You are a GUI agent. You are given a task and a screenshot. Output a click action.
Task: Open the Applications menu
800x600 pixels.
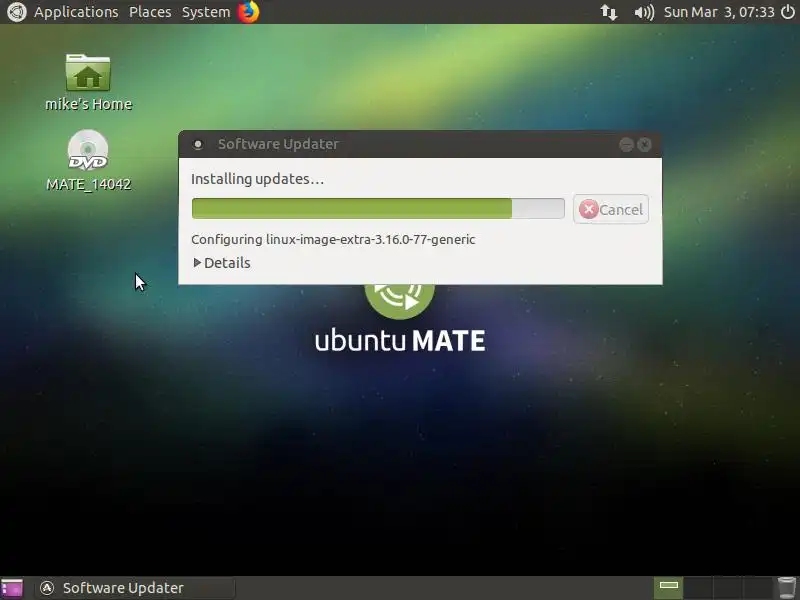[76, 12]
